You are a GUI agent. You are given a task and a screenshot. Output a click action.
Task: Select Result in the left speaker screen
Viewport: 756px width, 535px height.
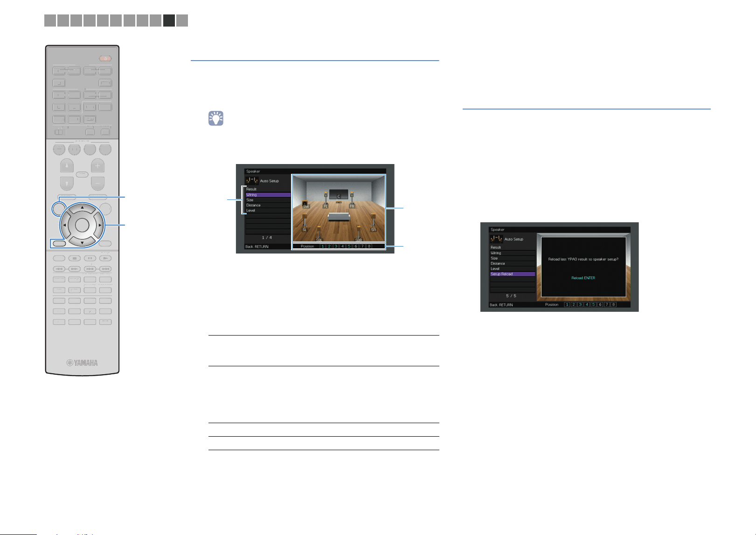tap(252, 189)
